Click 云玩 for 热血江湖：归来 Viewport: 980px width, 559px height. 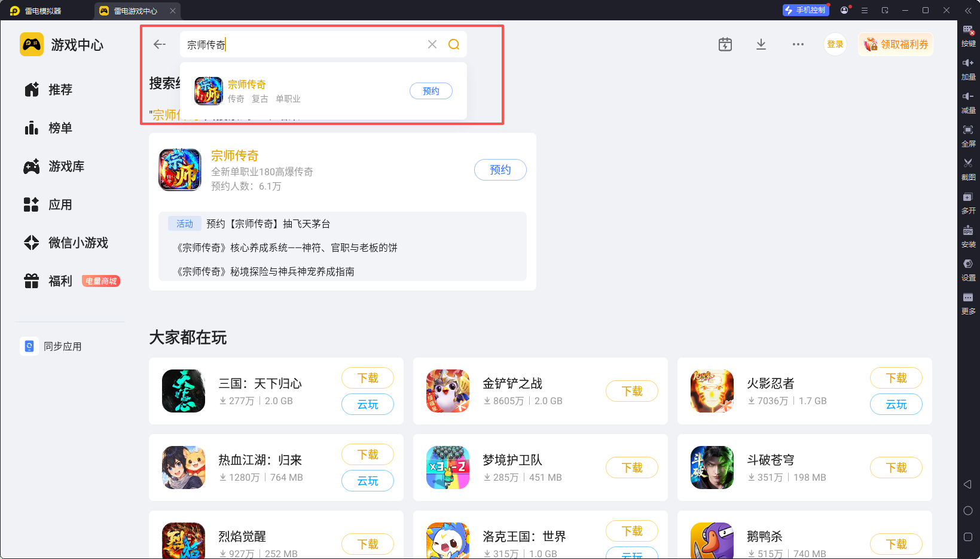point(368,481)
